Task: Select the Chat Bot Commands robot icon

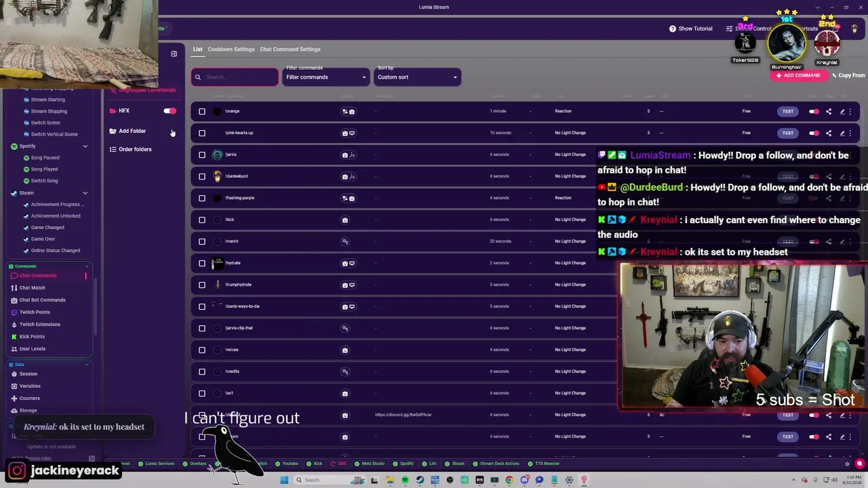Action: 14,300
